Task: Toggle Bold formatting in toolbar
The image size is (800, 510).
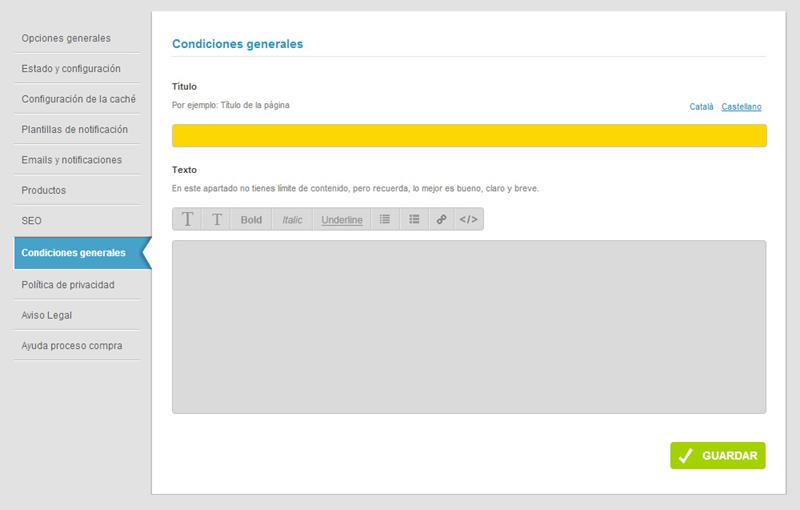Action: (x=251, y=220)
